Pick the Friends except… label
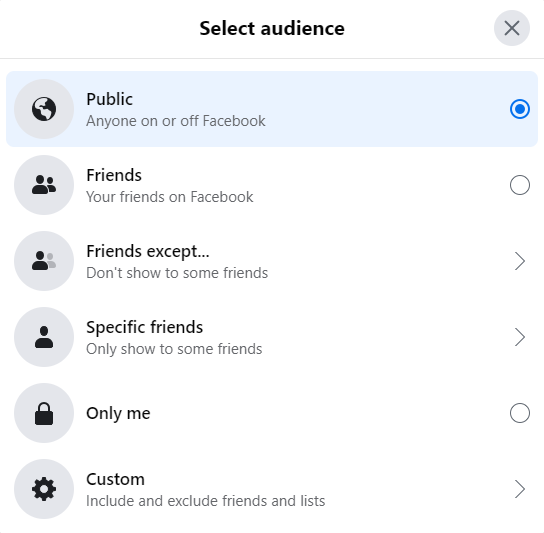 pyautogui.click(x=148, y=251)
